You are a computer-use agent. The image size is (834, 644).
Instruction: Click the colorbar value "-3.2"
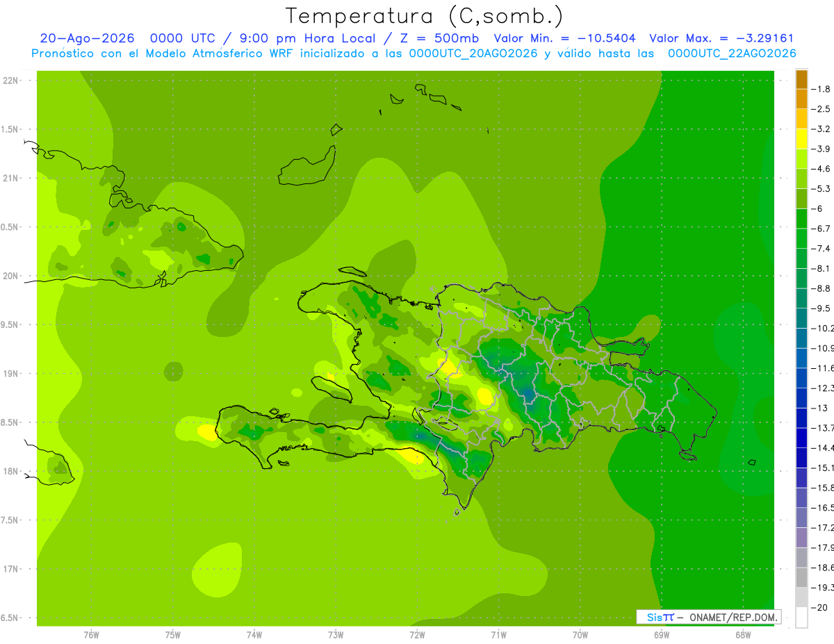point(821,129)
